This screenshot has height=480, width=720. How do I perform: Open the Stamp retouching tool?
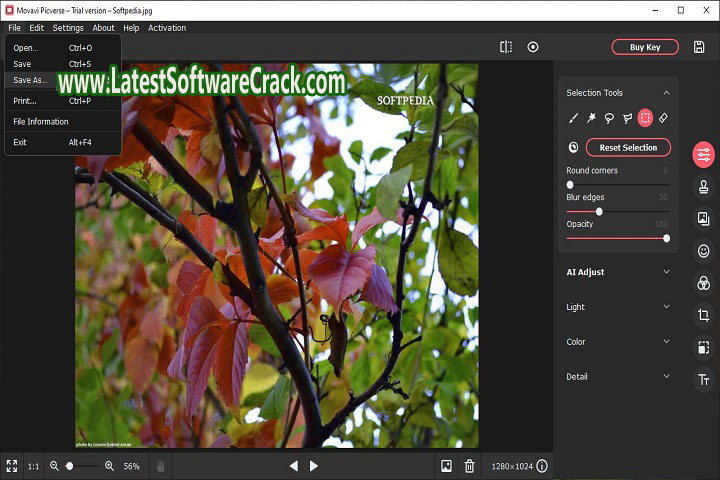[x=703, y=187]
